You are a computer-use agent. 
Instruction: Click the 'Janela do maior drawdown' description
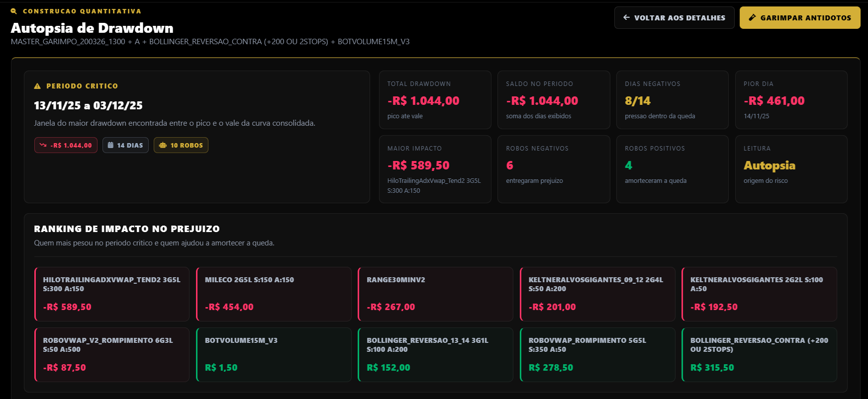175,123
